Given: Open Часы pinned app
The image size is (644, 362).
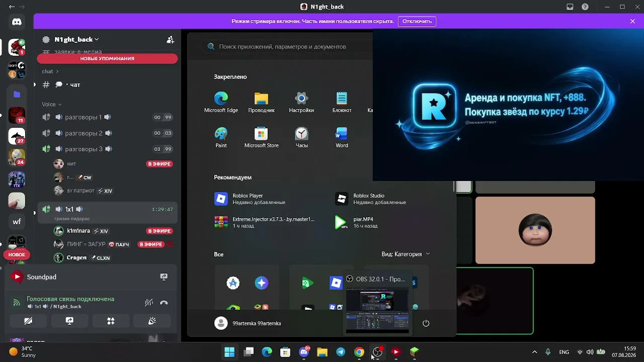Looking at the screenshot, I should pos(301,137).
